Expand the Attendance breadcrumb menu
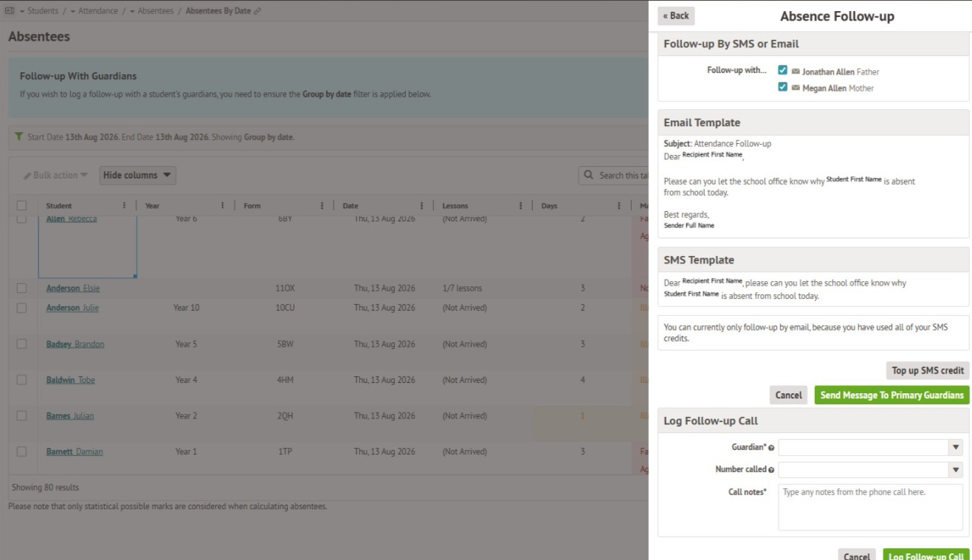972x560 pixels. pos(94,11)
